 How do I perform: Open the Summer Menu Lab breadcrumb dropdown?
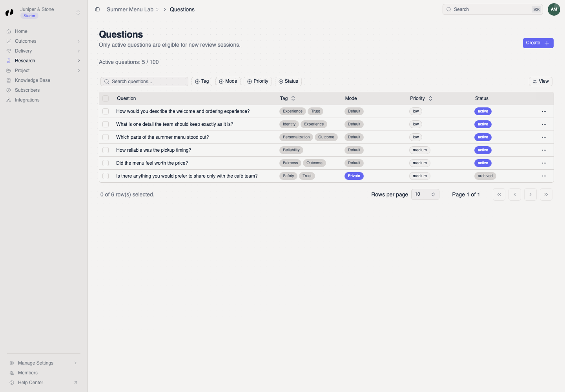click(157, 9)
